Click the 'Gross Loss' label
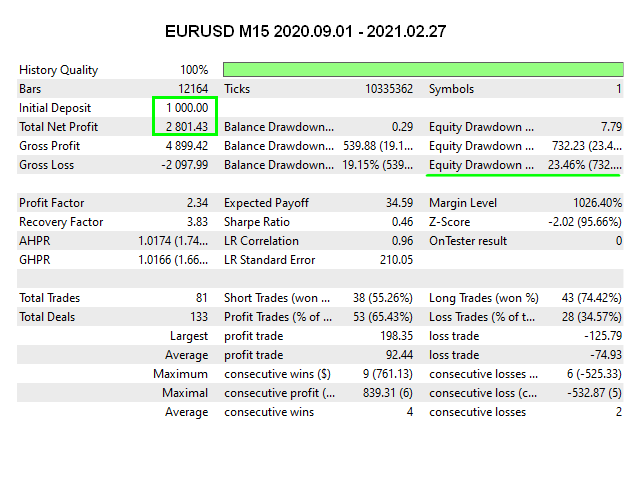640x480 pixels. point(47,165)
